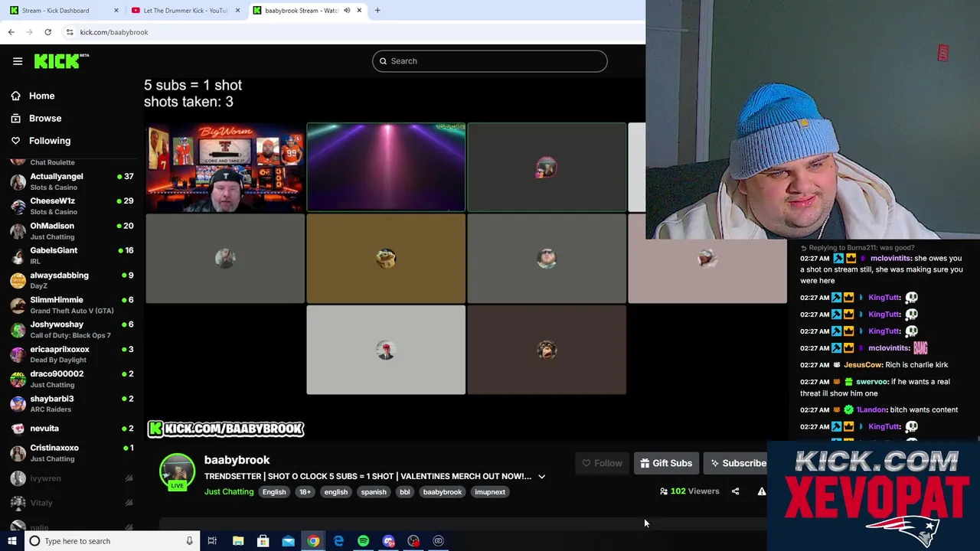This screenshot has width=980, height=551.
Task: Open Task View on taskbar
Action: [212, 541]
